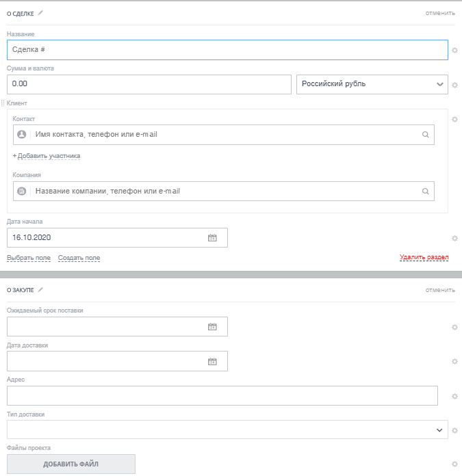Open calendar picker in Дата начала field

click(212, 238)
